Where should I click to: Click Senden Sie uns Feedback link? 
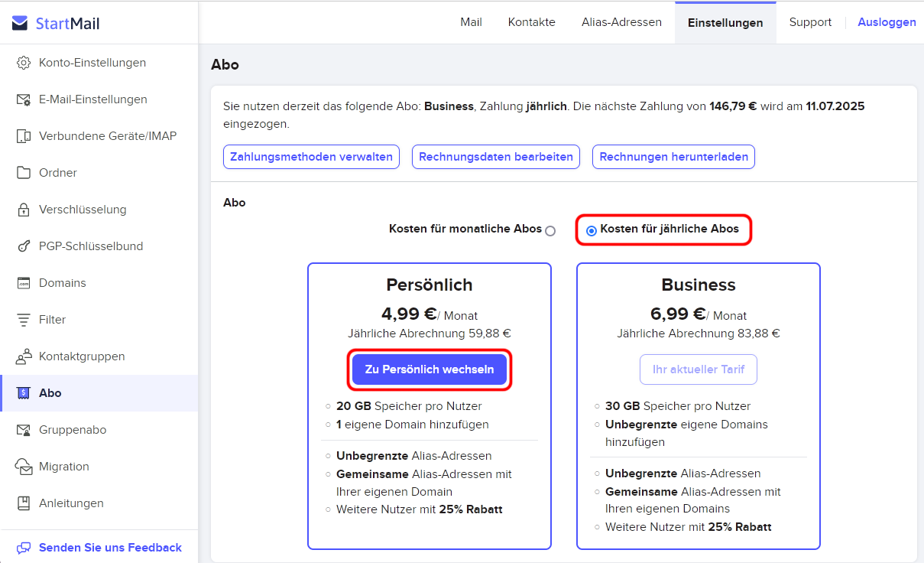coord(110,548)
